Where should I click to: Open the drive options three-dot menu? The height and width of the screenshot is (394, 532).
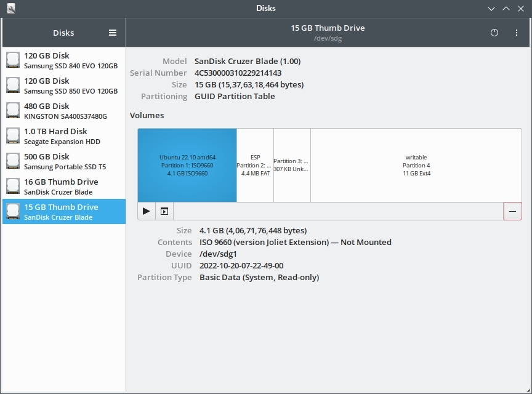(517, 33)
